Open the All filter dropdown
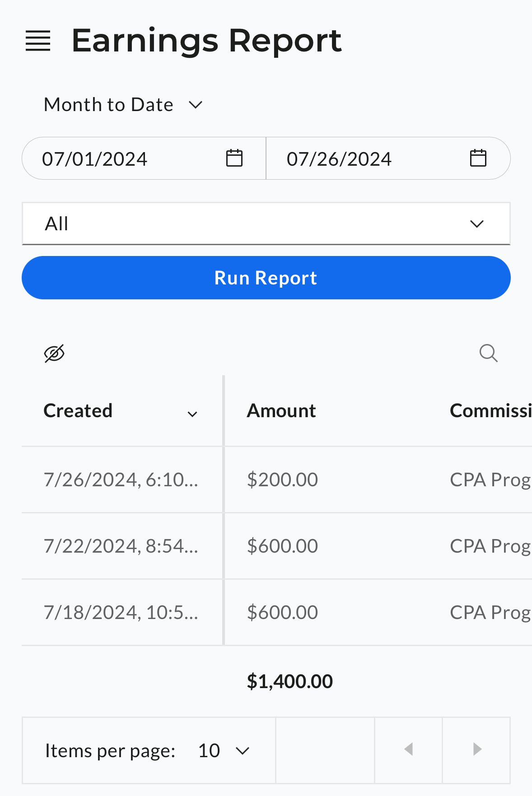532x796 pixels. tap(266, 223)
